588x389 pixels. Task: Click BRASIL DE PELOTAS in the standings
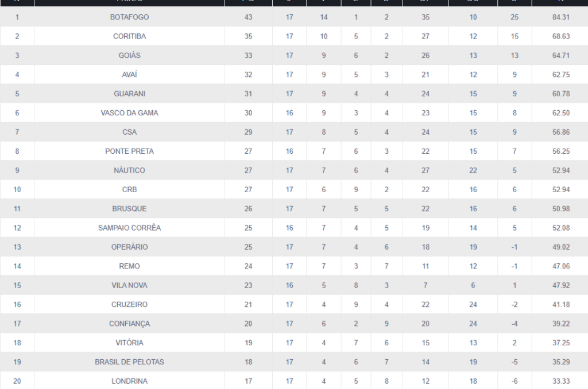(x=129, y=362)
